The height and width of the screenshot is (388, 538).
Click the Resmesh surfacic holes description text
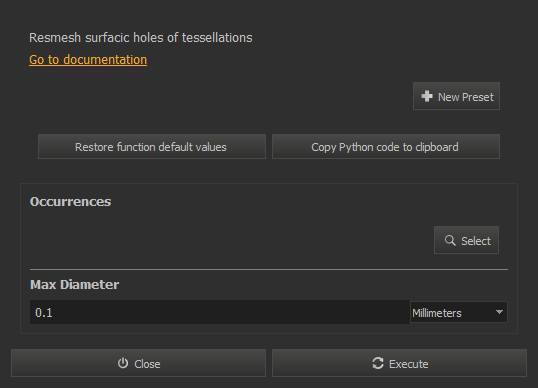click(141, 38)
